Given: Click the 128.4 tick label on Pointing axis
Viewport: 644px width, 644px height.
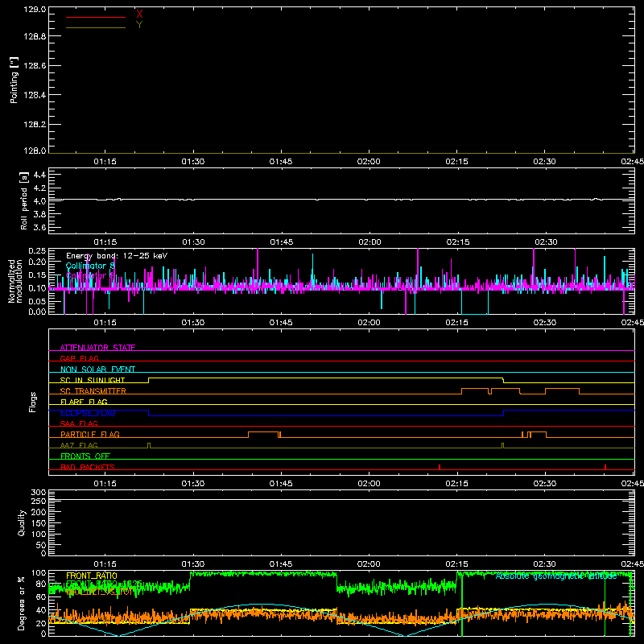Looking at the screenshot, I should (x=35, y=95).
